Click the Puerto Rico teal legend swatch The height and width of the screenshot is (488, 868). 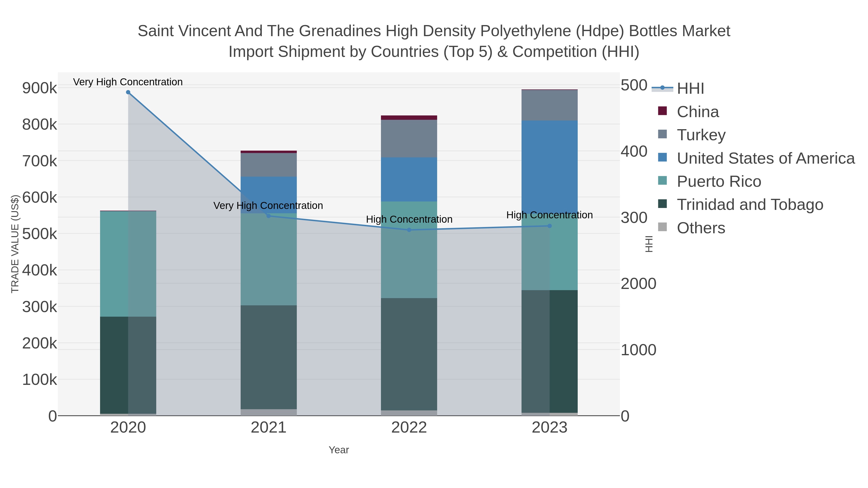(x=663, y=180)
